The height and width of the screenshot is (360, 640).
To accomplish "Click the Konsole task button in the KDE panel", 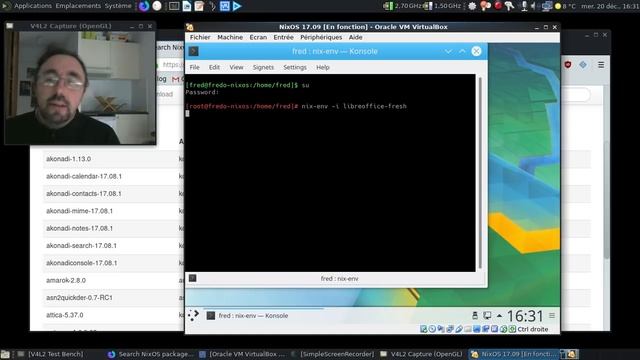I will click(x=264, y=316).
